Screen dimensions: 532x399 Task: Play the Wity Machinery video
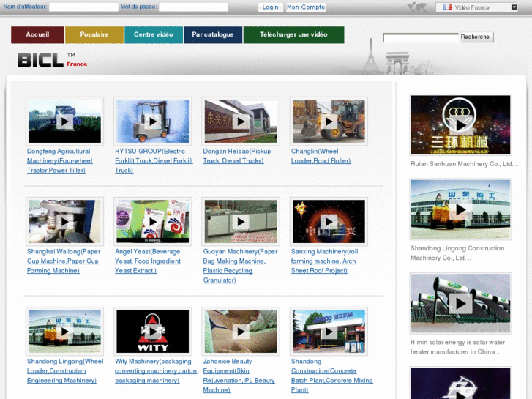[x=153, y=332]
